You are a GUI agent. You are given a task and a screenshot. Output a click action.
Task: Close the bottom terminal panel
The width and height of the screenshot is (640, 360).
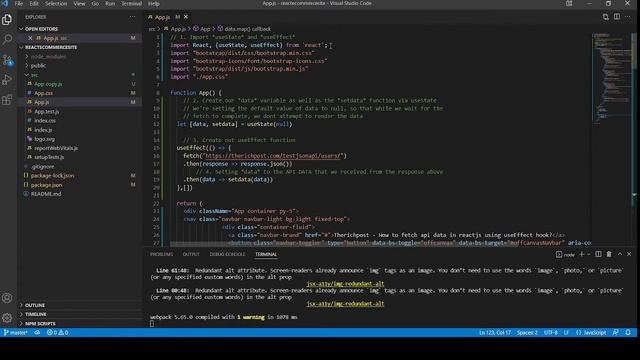(x=629, y=254)
